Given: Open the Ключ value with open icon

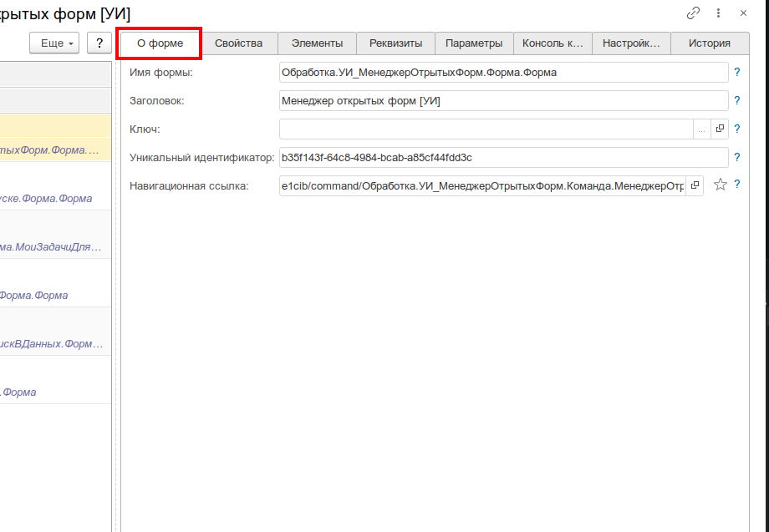Looking at the screenshot, I should click(720, 129).
